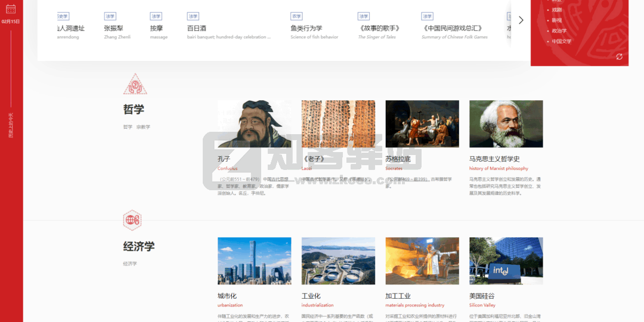
Task: Open the 按摩 entry
Action: pyautogui.click(x=156, y=29)
